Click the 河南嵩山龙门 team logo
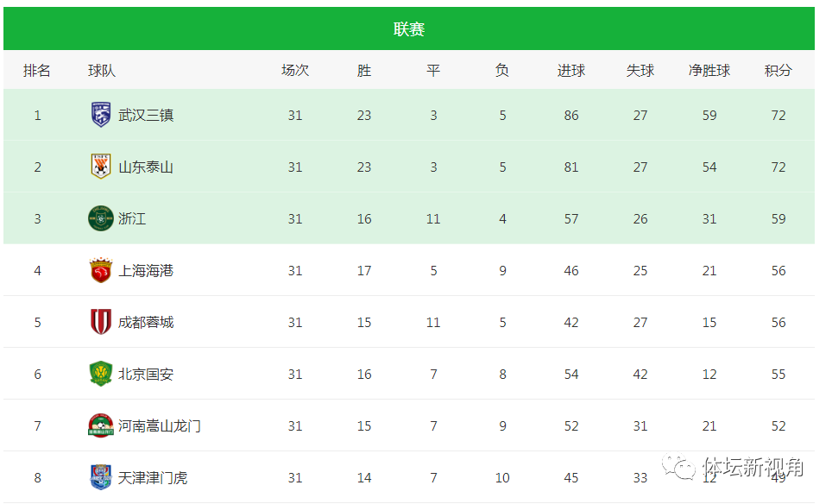Viewport: 832px width, 504px height. 101,425
